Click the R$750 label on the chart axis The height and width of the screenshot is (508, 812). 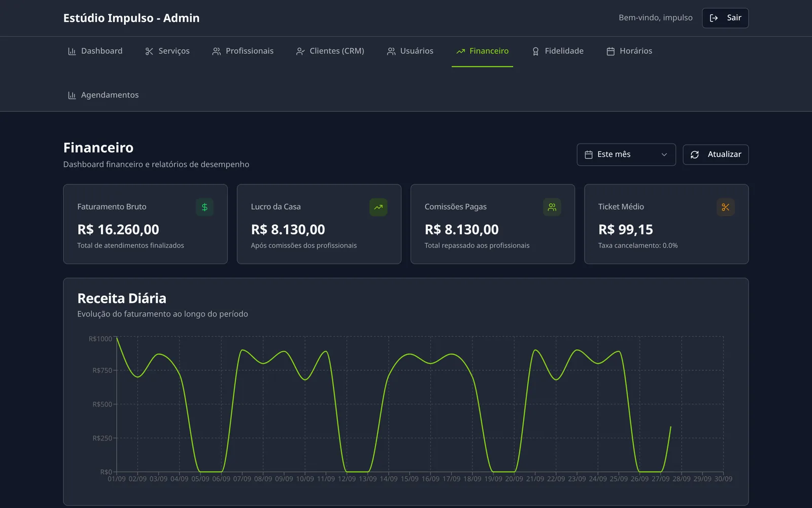[102, 370]
